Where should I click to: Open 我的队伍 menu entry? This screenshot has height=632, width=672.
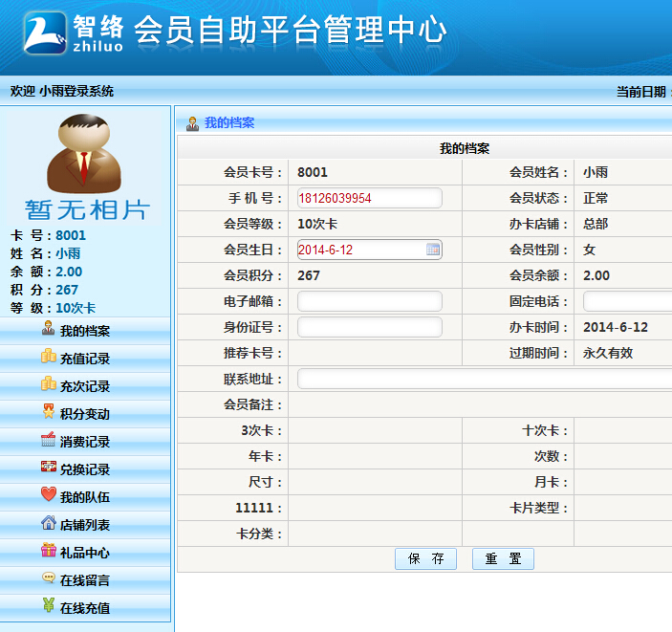click(x=85, y=497)
